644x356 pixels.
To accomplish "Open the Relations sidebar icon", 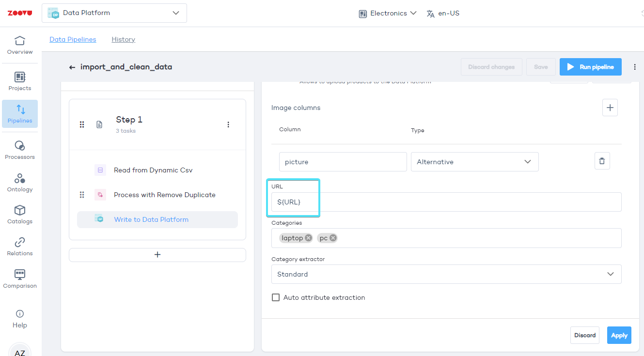I will 20,246.
